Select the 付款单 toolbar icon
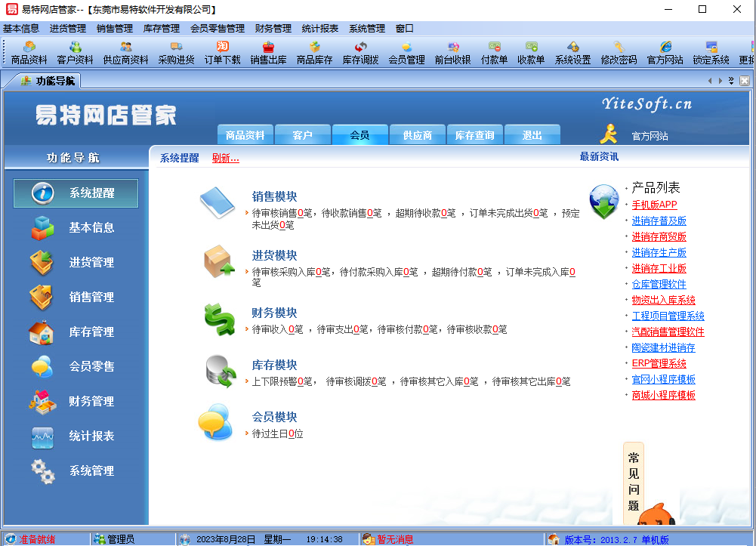The height and width of the screenshot is (546, 756). pyautogui.click(x=495, y=53)
